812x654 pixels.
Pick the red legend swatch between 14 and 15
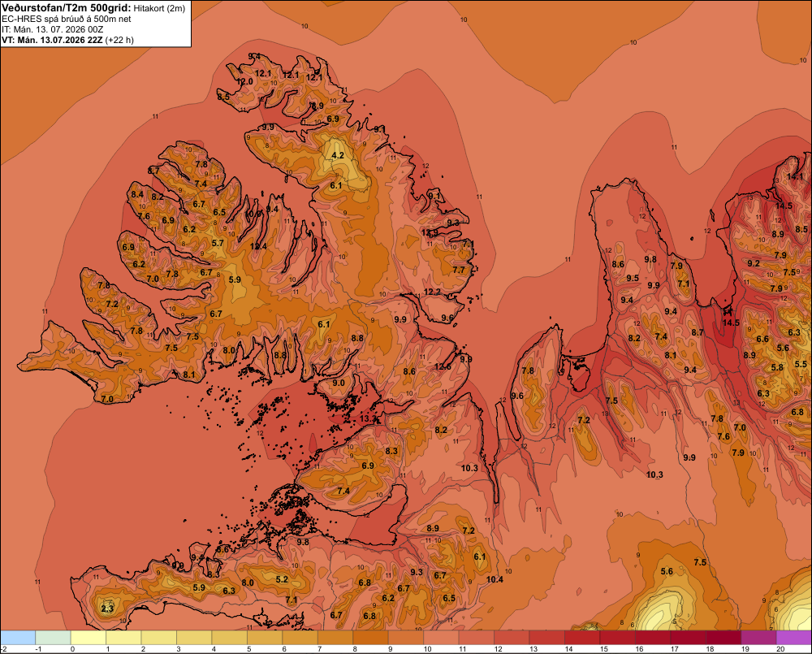pos(582,637)
